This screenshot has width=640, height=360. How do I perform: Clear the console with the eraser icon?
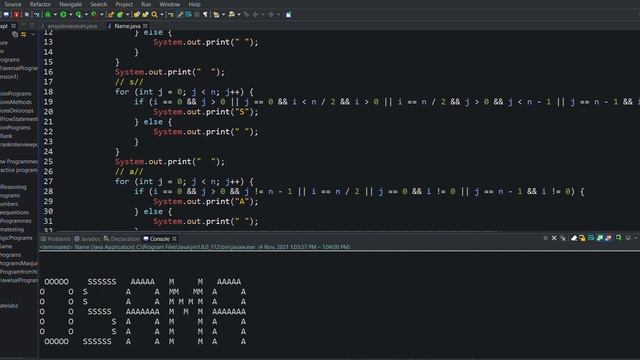click(574, 238)
